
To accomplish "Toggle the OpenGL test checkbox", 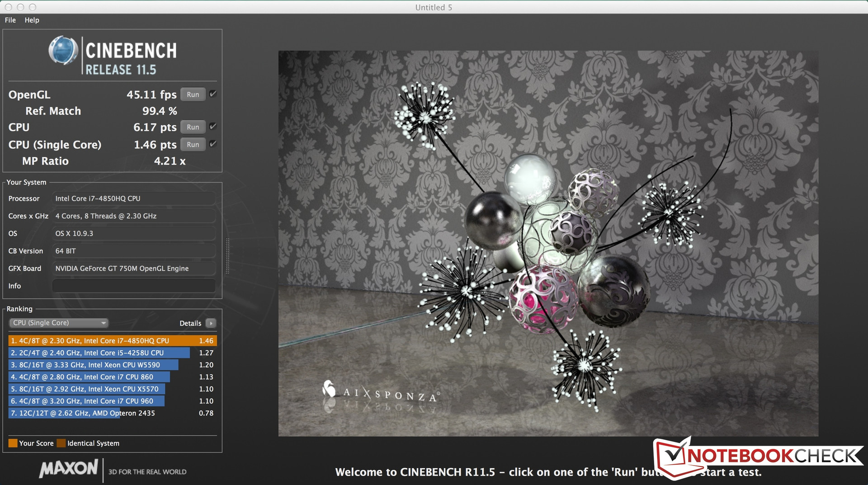I will coord(213,94).
